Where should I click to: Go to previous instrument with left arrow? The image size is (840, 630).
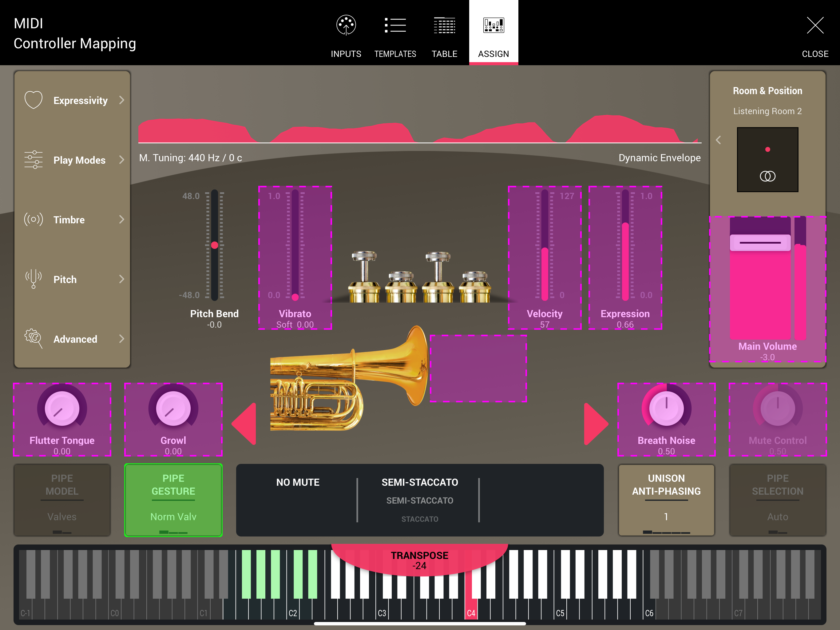[x=244, y=424]
